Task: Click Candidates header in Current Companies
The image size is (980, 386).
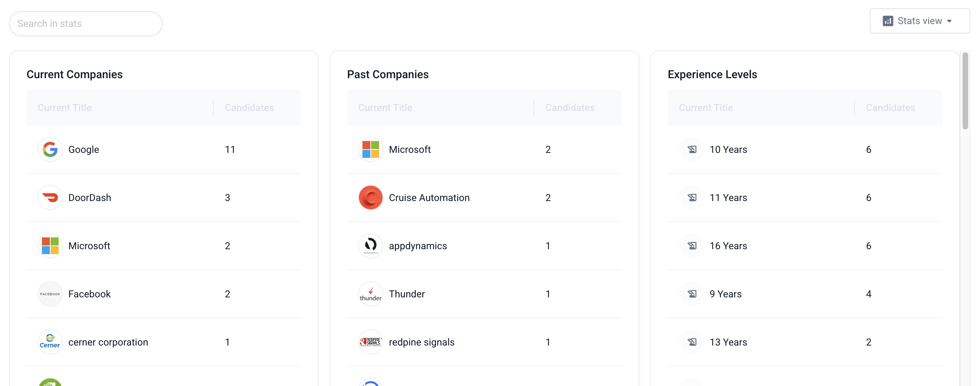Action: point(249,108)
